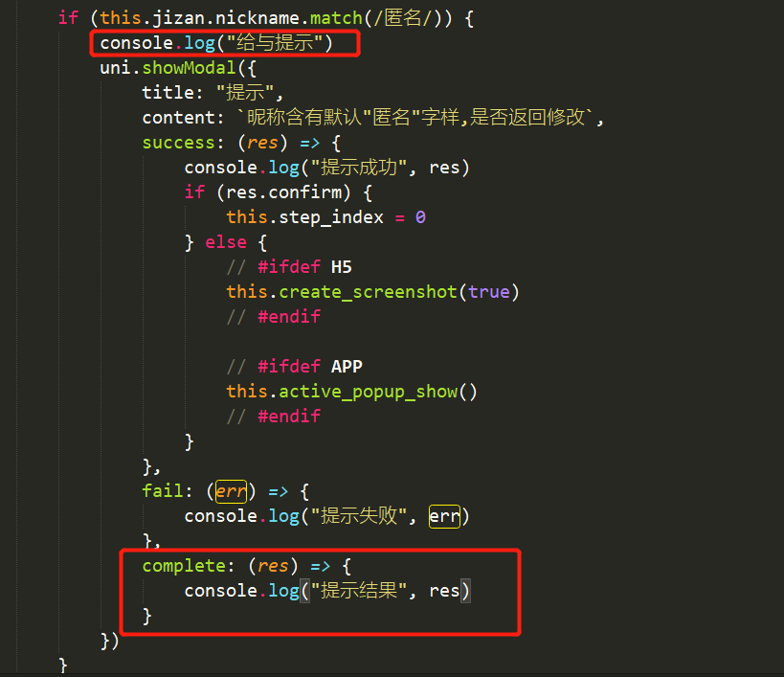
Task: Click the title: "提示" property line
Action: [x=213, y=93]
